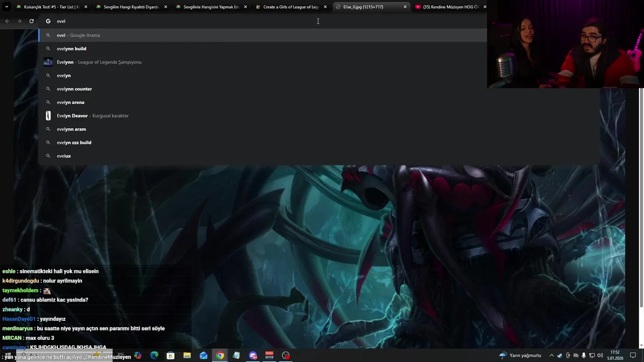This screenshot has height=362, width=644.
Task: Switch to Kendine Müzisyen YouTube tab
Action: pyautogui.click(x=450, y=7)
